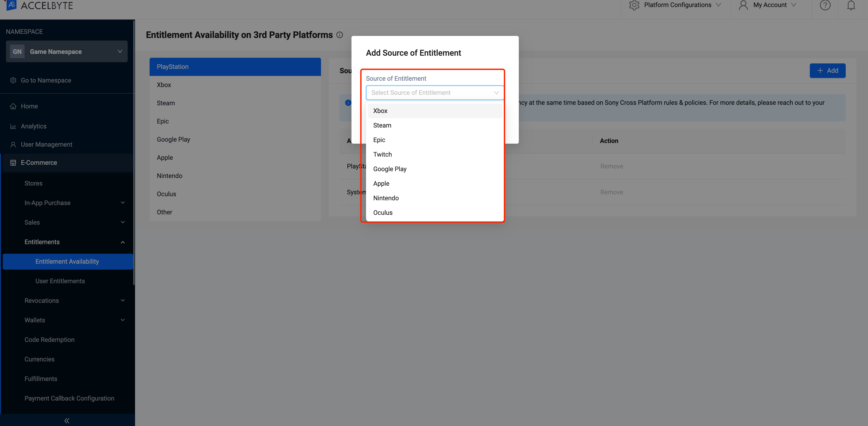Open Fulfillments in the sidebar
This screenshot has height=426, width=868.
click(41, 379)
